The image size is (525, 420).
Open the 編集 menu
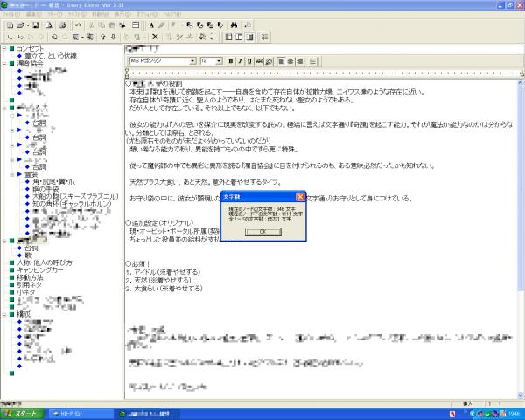[34, 14]
